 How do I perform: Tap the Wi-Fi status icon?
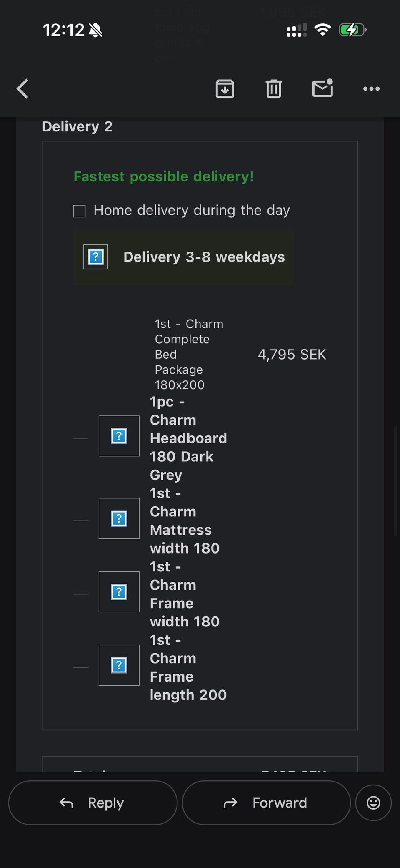[x=322, y=30]
